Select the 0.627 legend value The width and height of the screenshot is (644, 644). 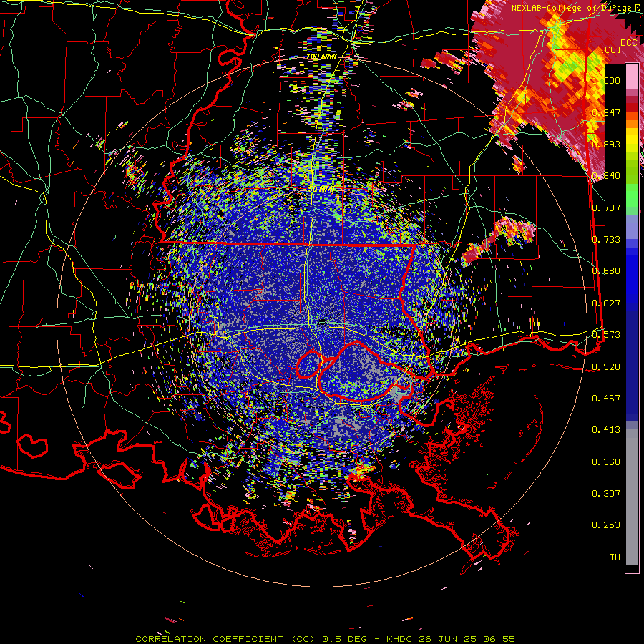(x=606, y=303)
